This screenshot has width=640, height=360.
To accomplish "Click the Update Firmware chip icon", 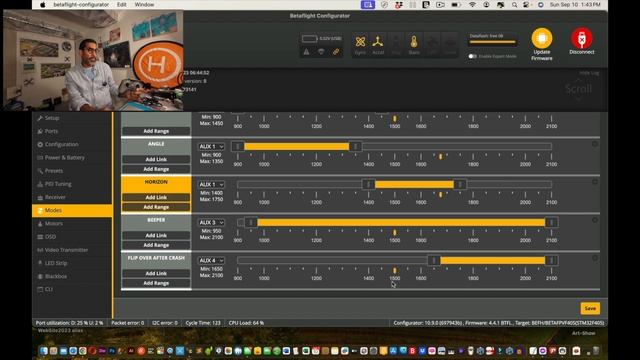I will pos(542,38).
